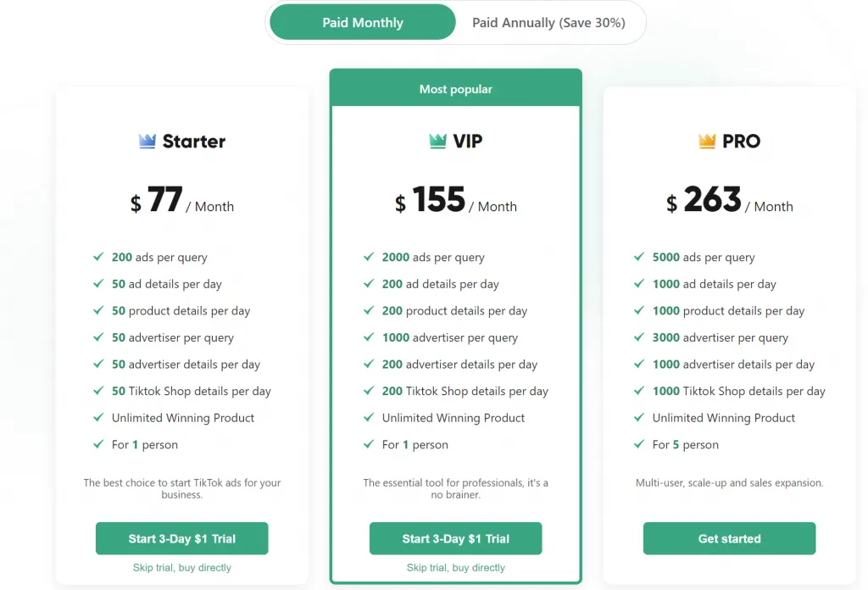Screen dimensions: 868x590
Task: Click the checkmark beside Unlimited Winning Product in VIP
Action: coord(370,418)
